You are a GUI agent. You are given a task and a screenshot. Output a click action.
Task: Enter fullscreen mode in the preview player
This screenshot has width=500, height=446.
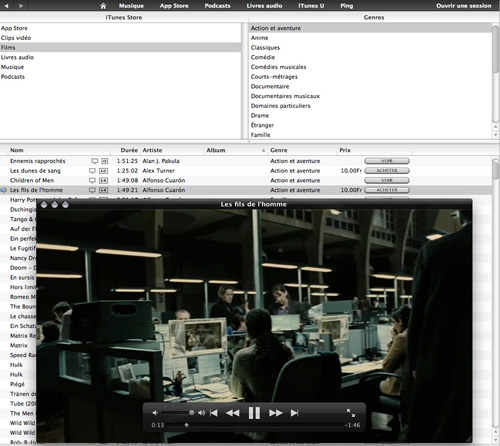pyautogui.click(x=351, y=413)
